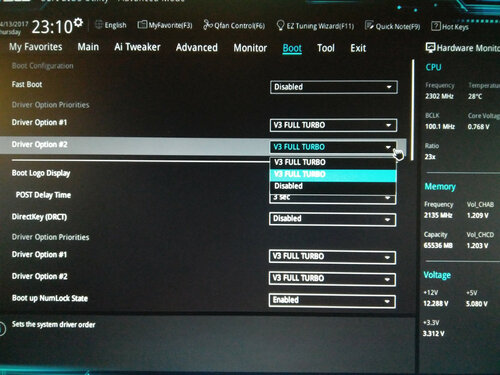
Task: Open the Boot up NumLock State dropdown
Action: coord(332,300)
